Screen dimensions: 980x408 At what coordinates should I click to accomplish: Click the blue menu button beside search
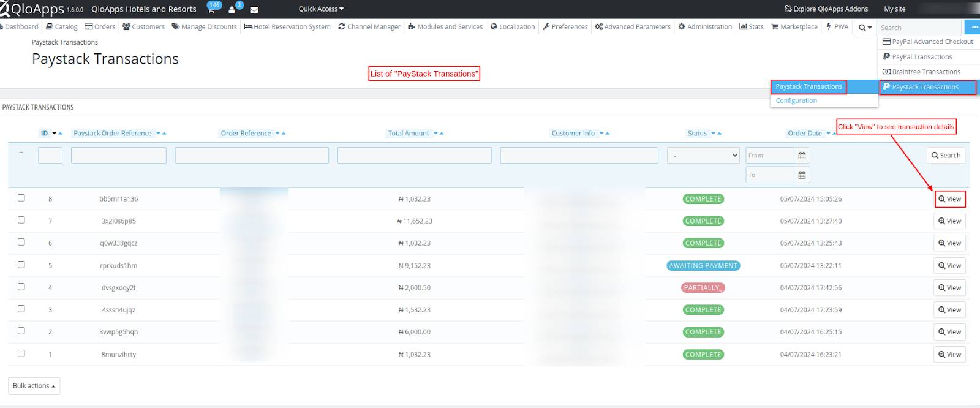coord(973,28)
